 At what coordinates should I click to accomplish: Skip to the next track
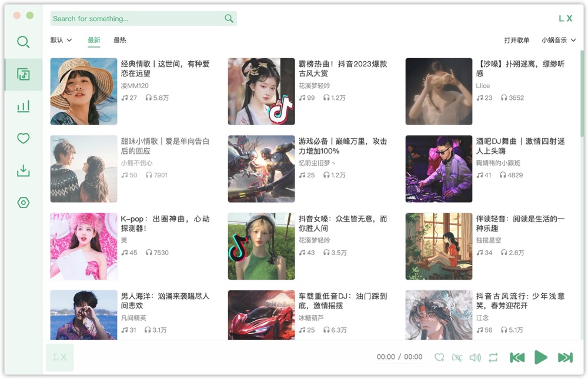564,357
